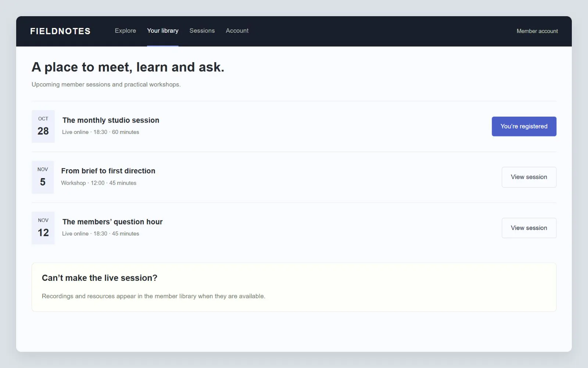588x368 pixels.
Task: Click the Oct 28 date badge
Action: 43,126
